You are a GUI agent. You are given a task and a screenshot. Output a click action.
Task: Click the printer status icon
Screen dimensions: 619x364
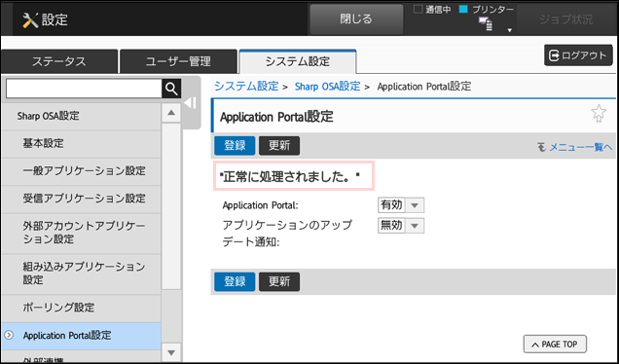pyautogui.click(x=486, y=23)
